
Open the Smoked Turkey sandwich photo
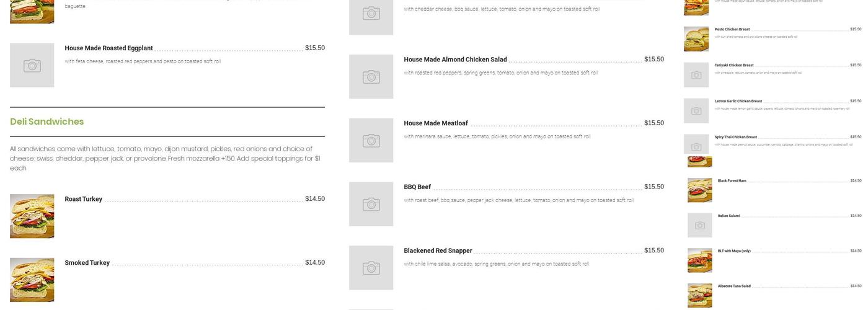32,280
